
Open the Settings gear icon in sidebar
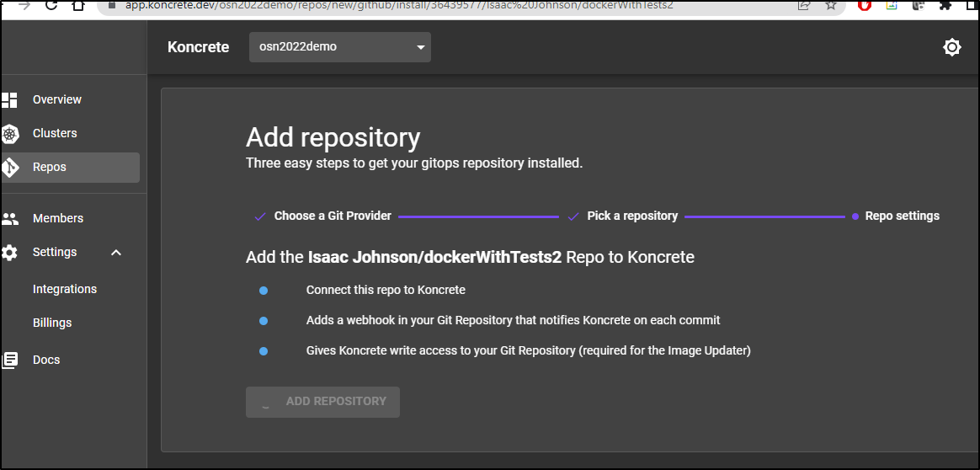(8, 253)
